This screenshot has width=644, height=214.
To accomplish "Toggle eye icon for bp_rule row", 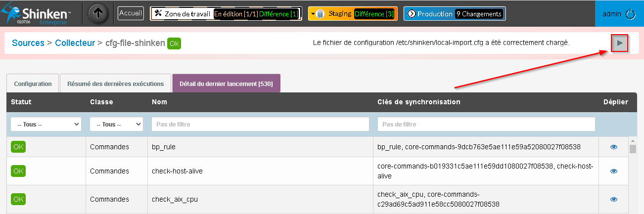I will (614, 147).
